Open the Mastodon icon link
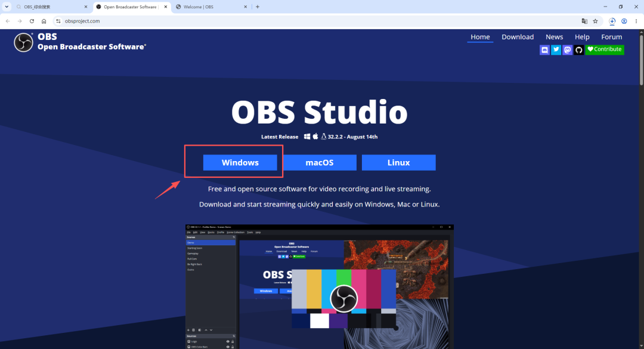Screen dimensions: 644x349 coord(567,50)
